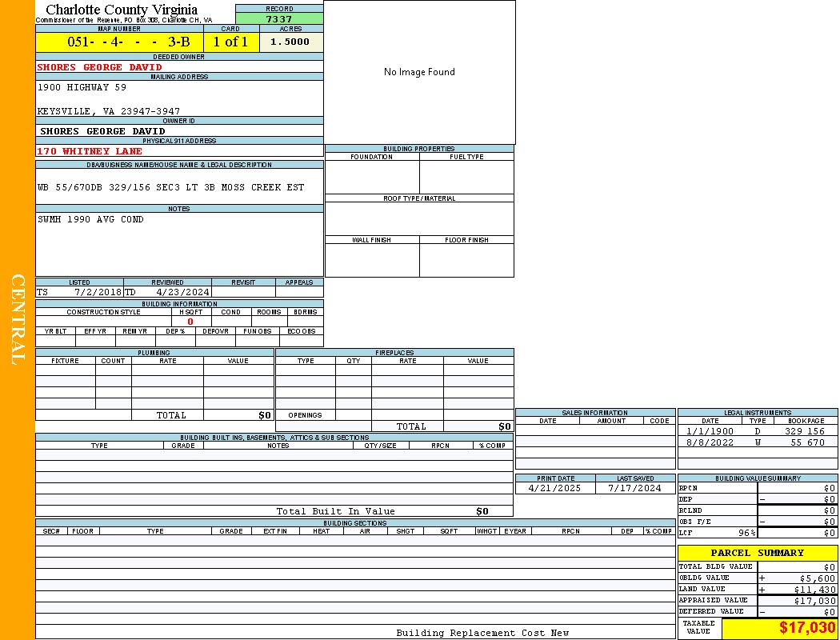This screenshot has height=640, width=840.
Task: Click the record number 7337 field
Action: (x=279, y=19)
